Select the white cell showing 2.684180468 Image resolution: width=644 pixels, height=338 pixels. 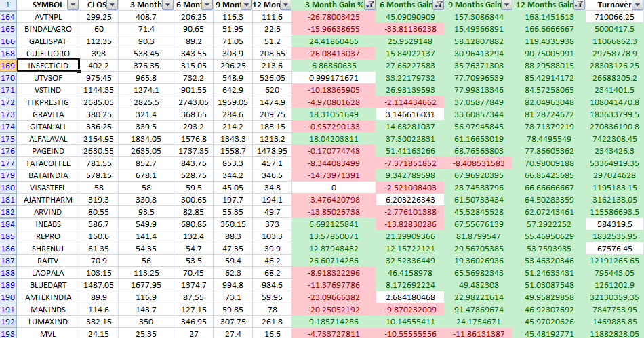pos(410,297)
